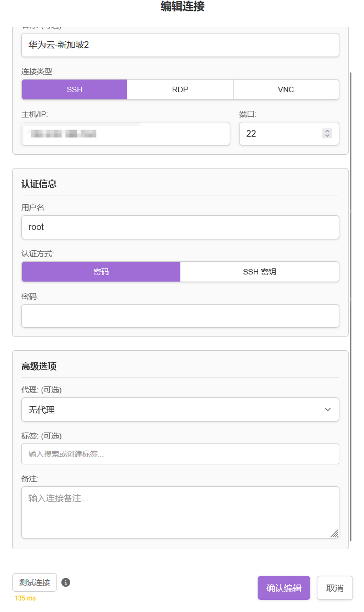Click the 编辑连接 dialog title
Screen dimensions: 364x612
(x=183, y=6)
